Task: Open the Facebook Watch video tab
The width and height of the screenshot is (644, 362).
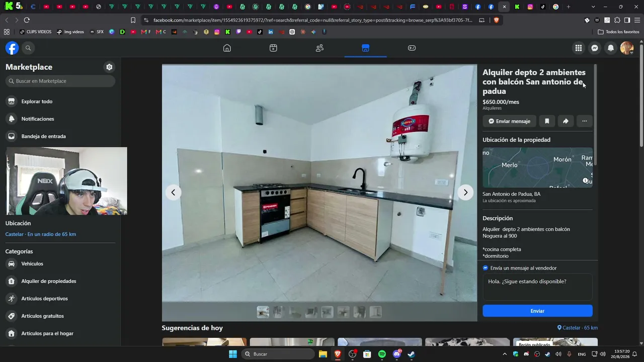Action: 273,48
